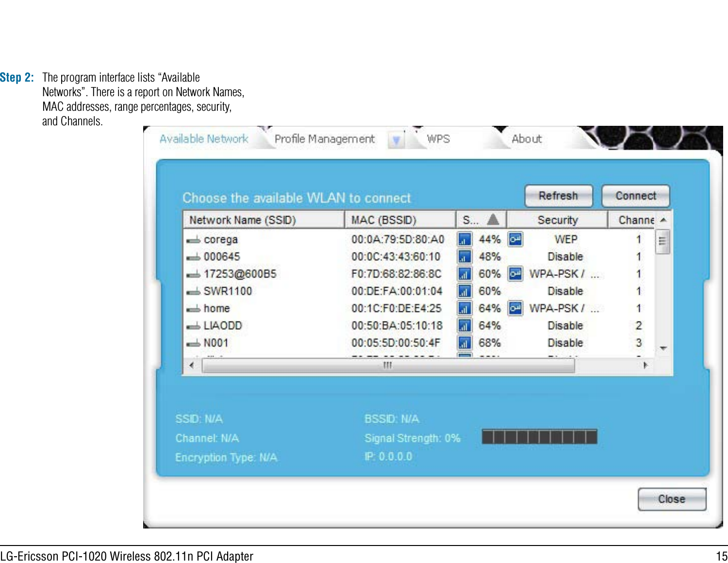
Task: Click security key icon in home row
Action: [515, 308]
